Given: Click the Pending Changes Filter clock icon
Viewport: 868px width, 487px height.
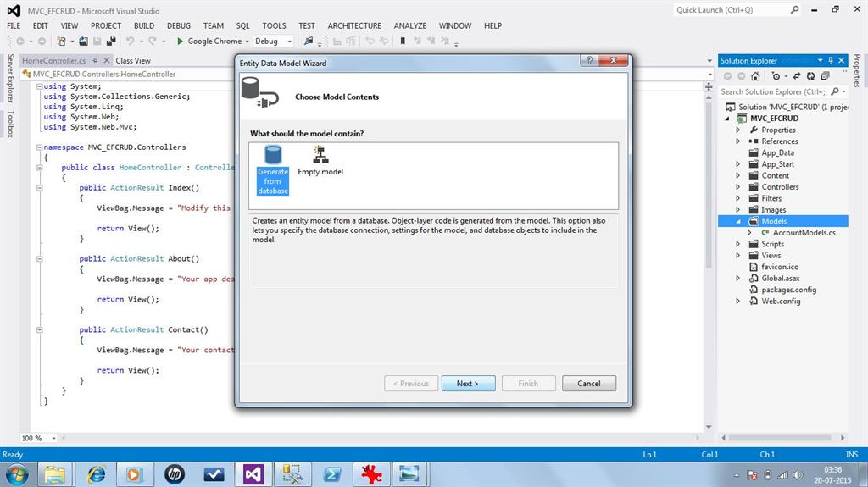Looking at the screenshot, I should (x=776, y=76).
